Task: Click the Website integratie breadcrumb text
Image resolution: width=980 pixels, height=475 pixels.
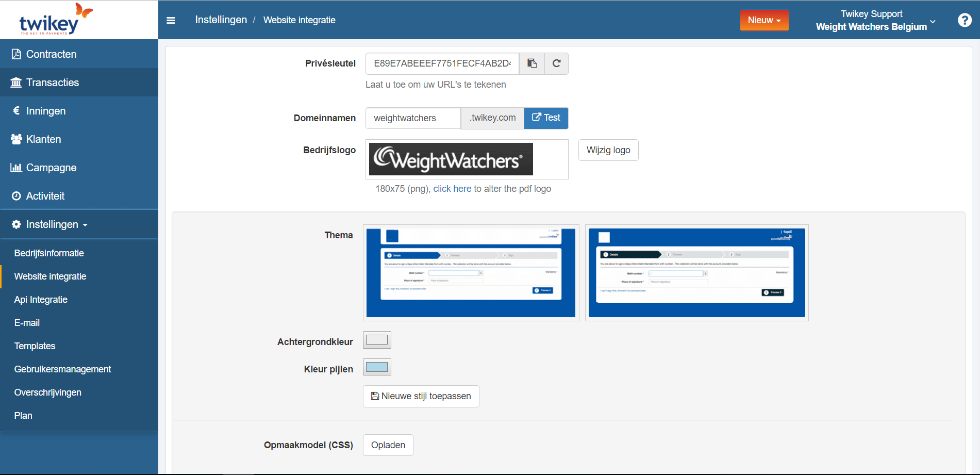Action: coord(300,20)
